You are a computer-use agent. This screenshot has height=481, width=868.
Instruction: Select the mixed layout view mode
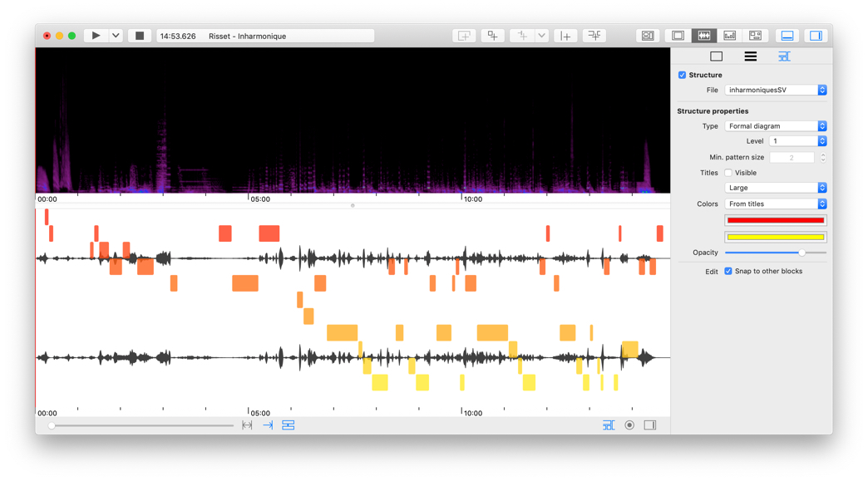(755, 36)
